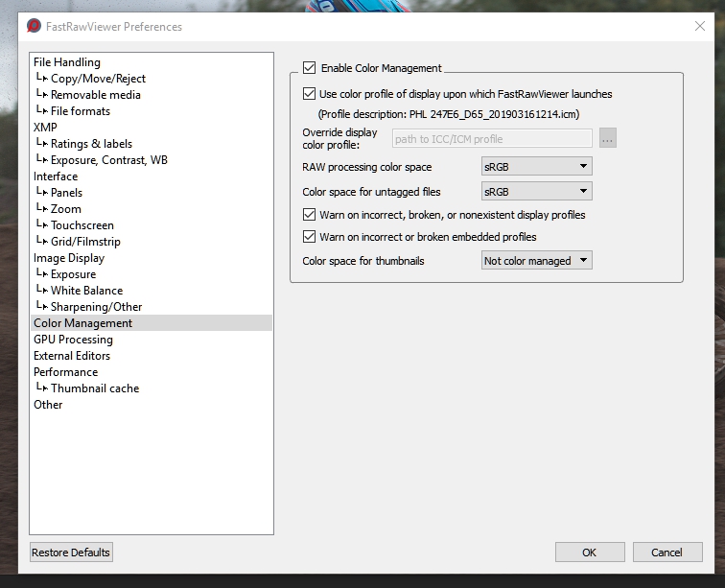
Task: Toggle Enable Color Management checkbox
Action: click(309, 68)
